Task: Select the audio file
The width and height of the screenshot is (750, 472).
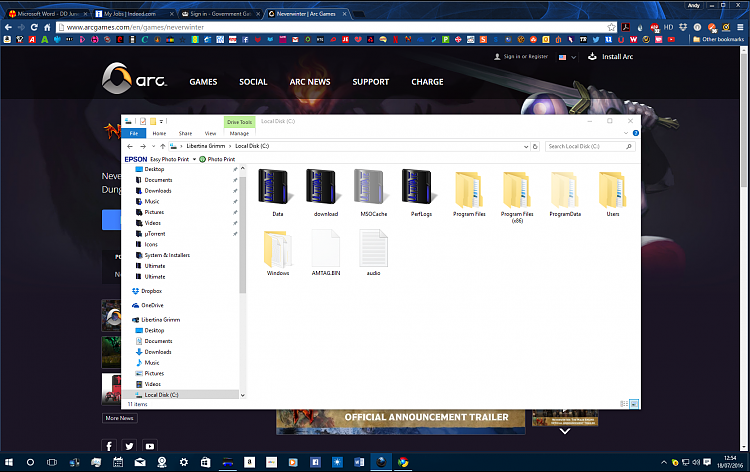Action: click(x=374, y=249)
